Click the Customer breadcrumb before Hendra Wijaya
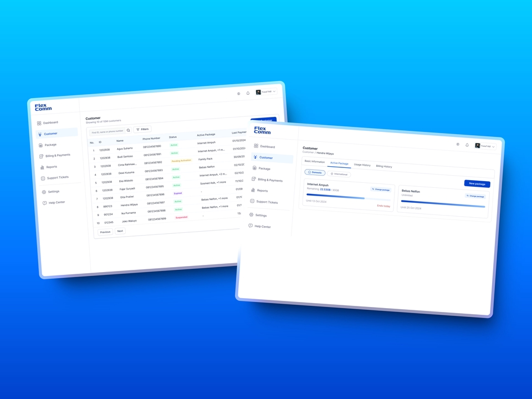 tap(308, 152)
